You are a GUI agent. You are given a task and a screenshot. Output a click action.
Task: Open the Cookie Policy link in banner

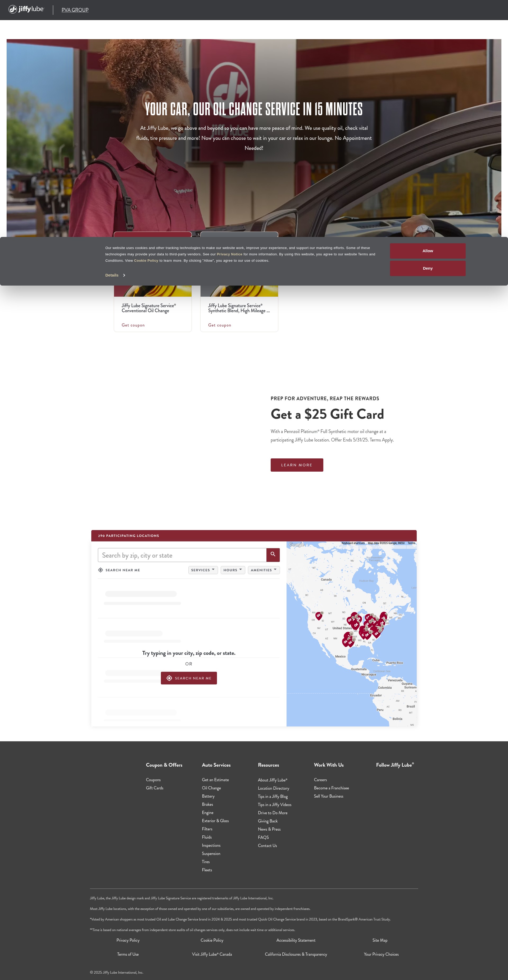click(146, 261)
